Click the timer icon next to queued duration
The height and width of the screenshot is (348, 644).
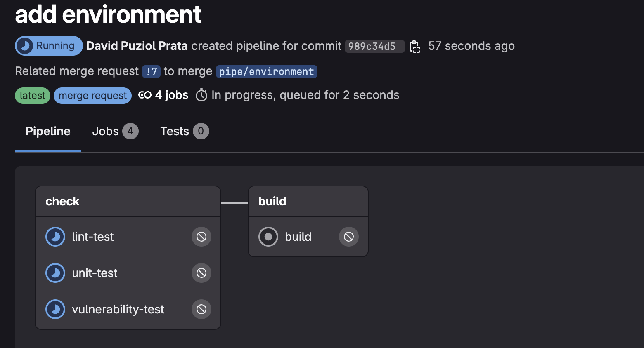click(x=201, y=95)
